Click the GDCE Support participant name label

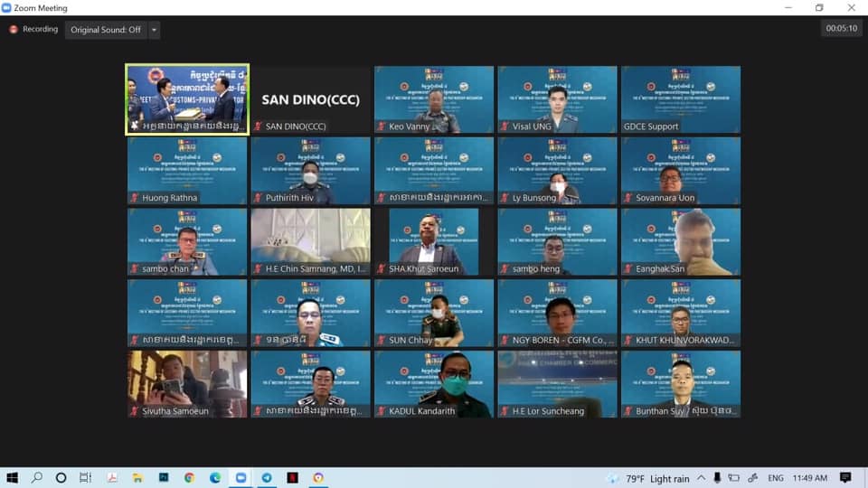tap(651, 127)
